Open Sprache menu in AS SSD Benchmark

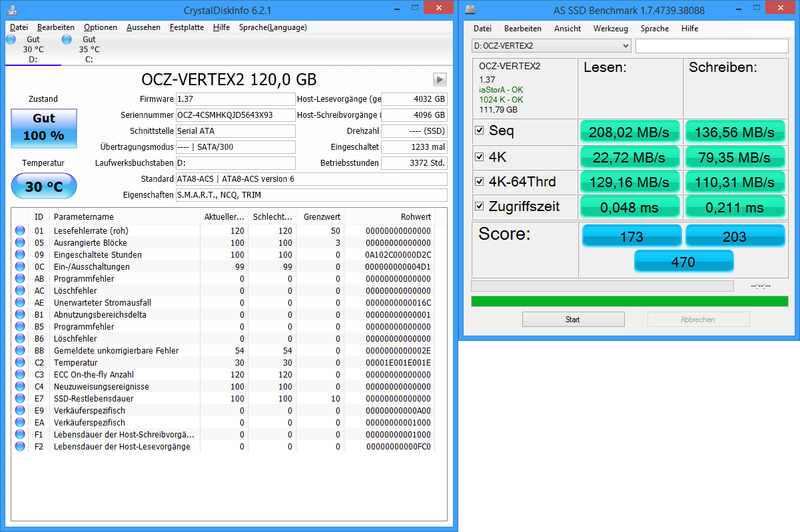coord(655,29)
